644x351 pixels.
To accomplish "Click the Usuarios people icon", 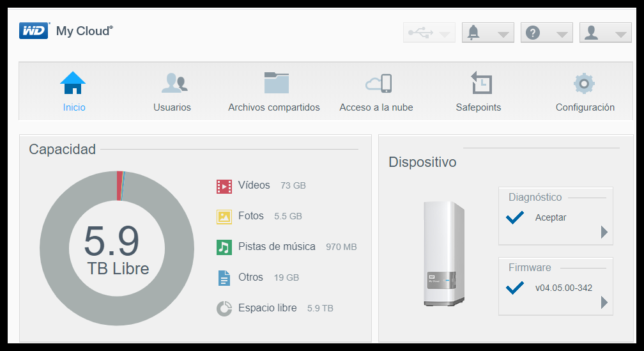I will (174, 82).
